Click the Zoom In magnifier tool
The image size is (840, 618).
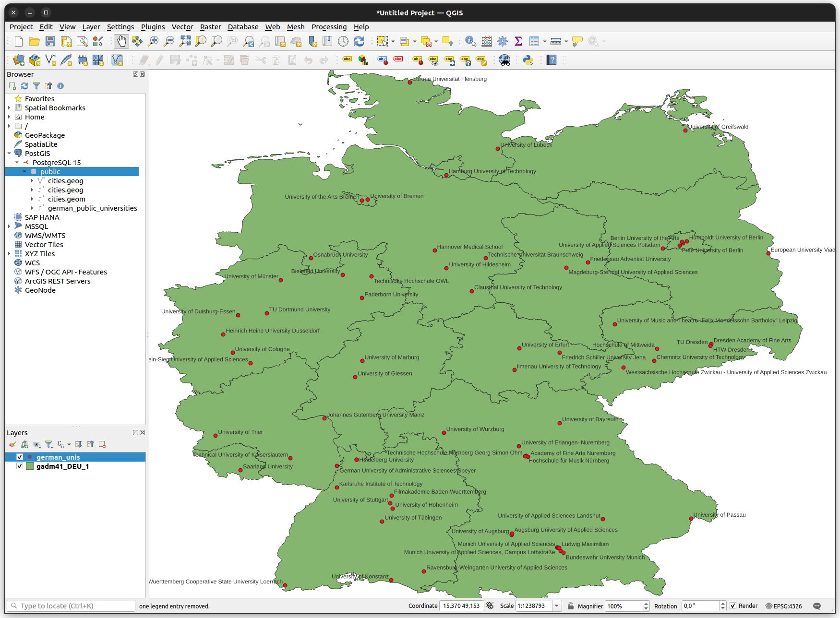tap(153, 42)
